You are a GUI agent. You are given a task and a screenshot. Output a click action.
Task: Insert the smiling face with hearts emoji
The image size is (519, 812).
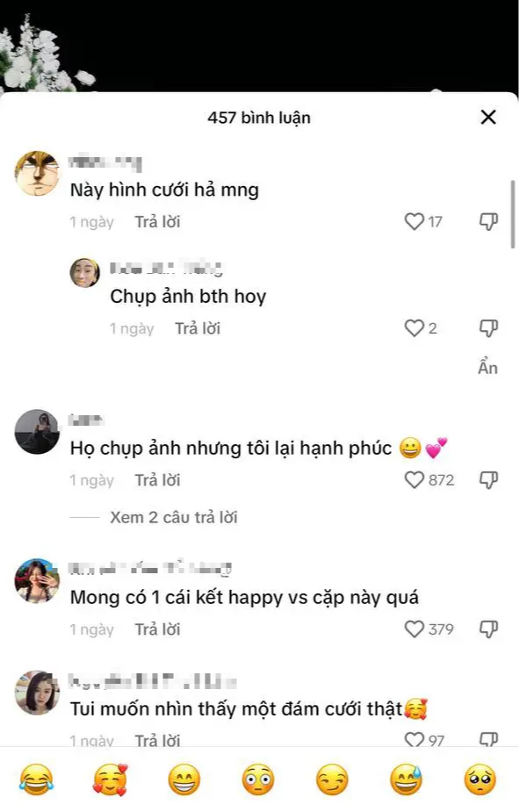click(111, 780)
